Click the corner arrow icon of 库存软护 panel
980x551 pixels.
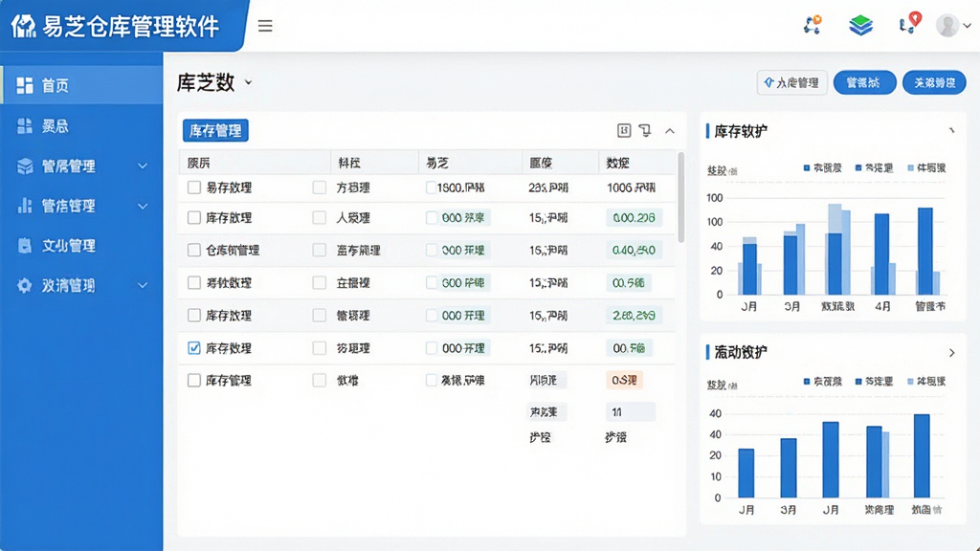click(x=951, y=130)
